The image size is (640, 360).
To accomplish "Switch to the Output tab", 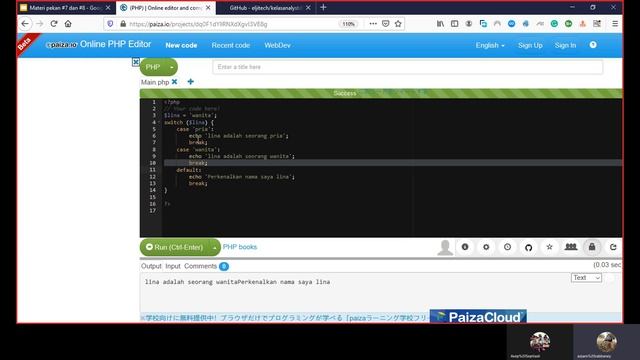I will [x=151, y=266].
